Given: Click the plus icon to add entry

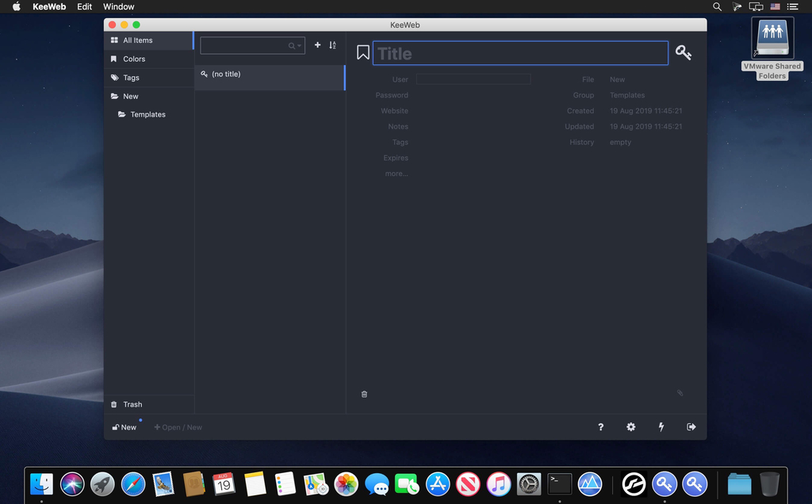Looking at the screenshot, I should (x=317, y=45).
